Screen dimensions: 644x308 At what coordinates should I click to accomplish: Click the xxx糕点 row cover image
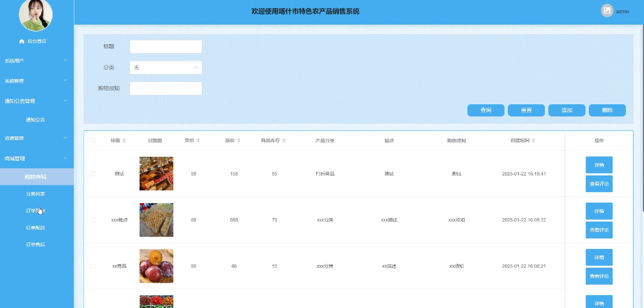click(x=157, y=220)
